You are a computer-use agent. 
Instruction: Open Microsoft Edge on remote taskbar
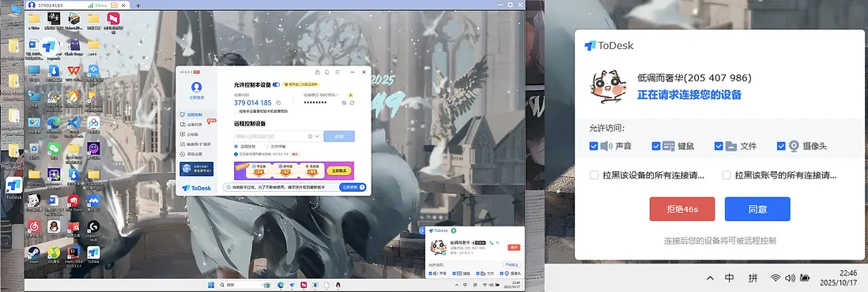tap(281, 285)
